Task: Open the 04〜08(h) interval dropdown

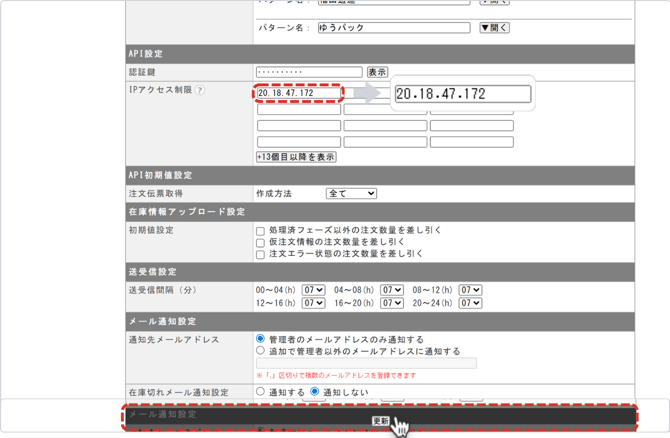Action: pos(392,290)
